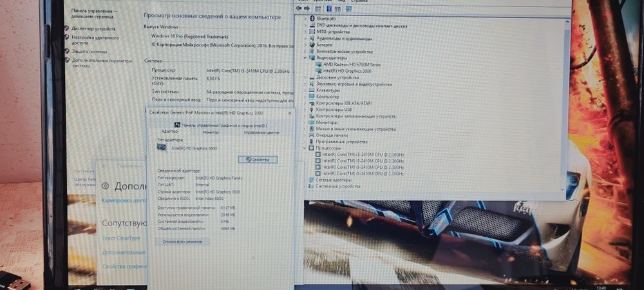Image resolution: width=644 pixels, height=290 pixels.
Task: Click Back arrow in Device Manager toolbar
Action: click(299, 8)
